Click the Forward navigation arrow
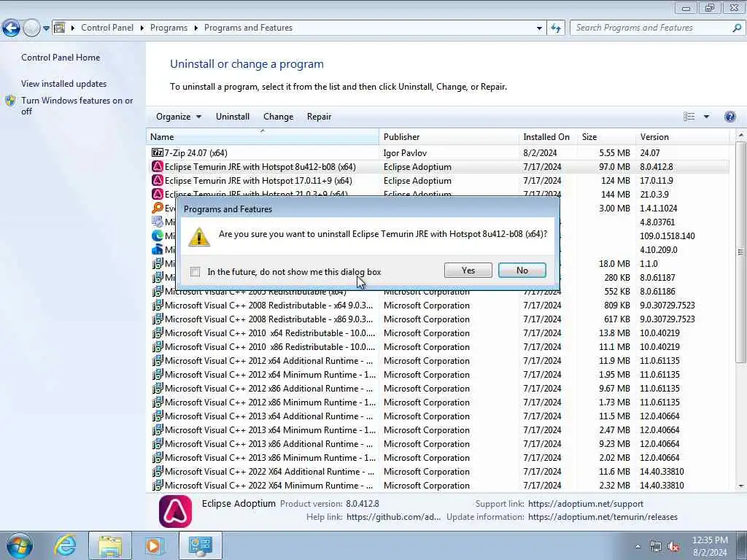Screen dimensions: 747x560 tap(31, 28)
